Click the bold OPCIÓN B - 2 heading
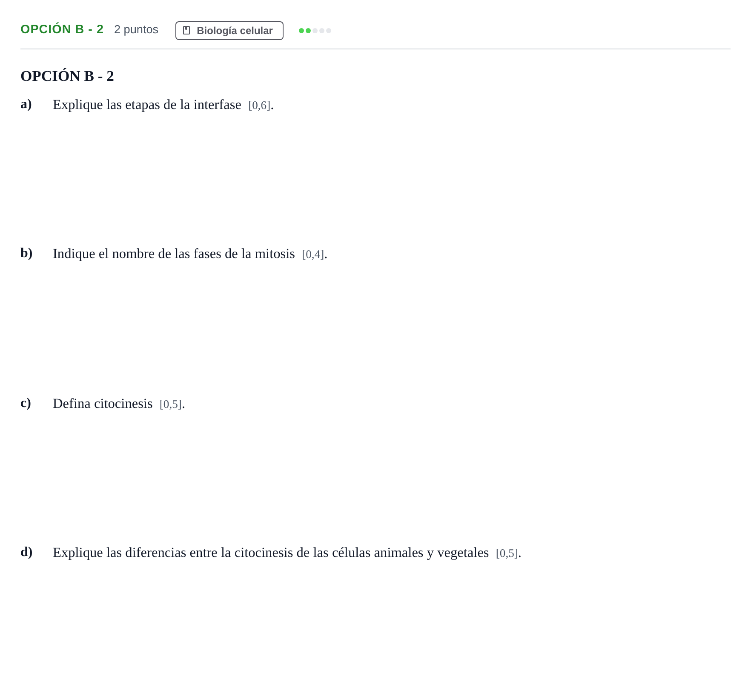 [67, 76]
